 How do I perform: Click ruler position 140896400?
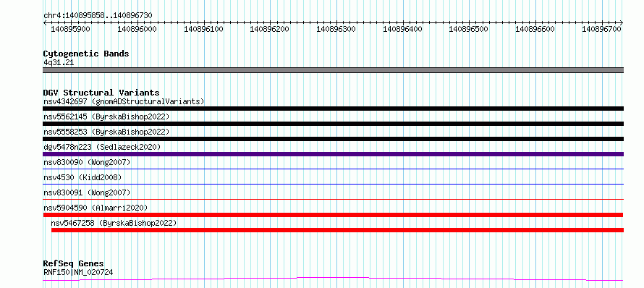click(x=403, y=29)
